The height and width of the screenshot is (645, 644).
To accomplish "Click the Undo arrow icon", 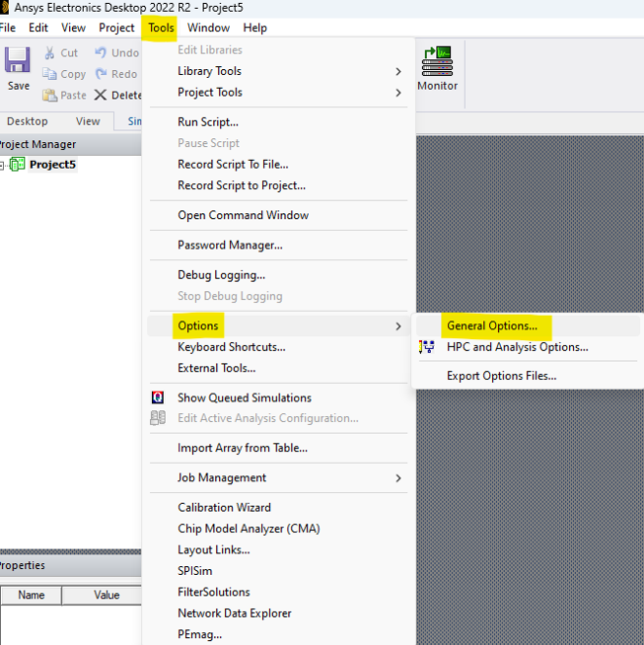I will [x=101, y=53].
